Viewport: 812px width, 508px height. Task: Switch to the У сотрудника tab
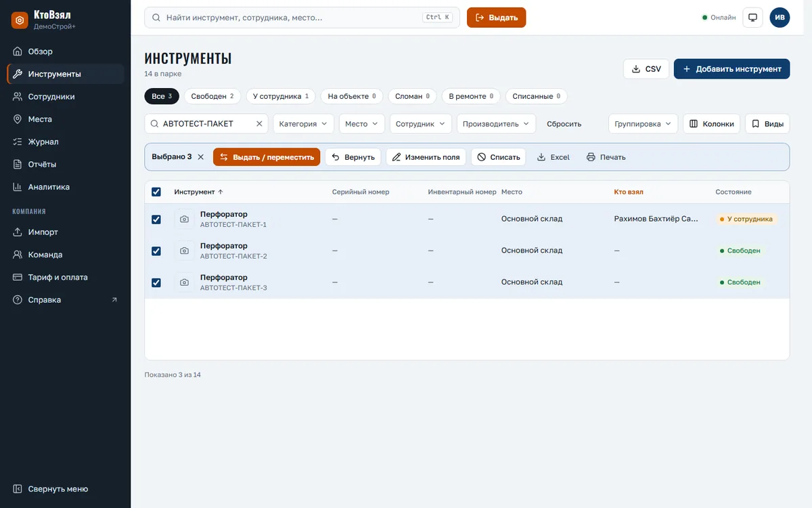(281, 96)
